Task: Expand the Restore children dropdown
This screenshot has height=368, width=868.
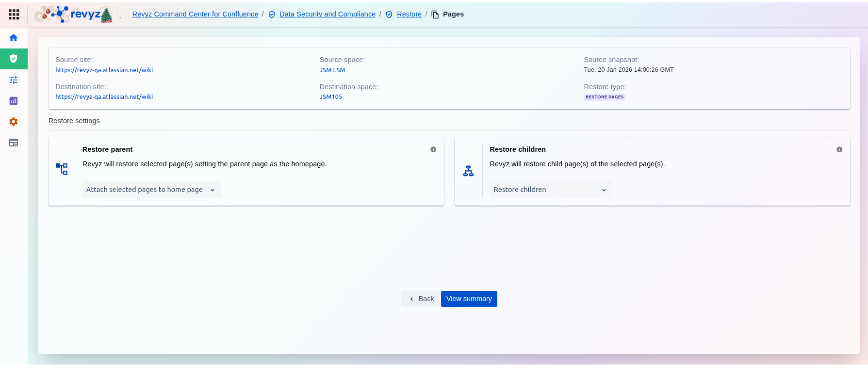Action: [x=550, y=190]
